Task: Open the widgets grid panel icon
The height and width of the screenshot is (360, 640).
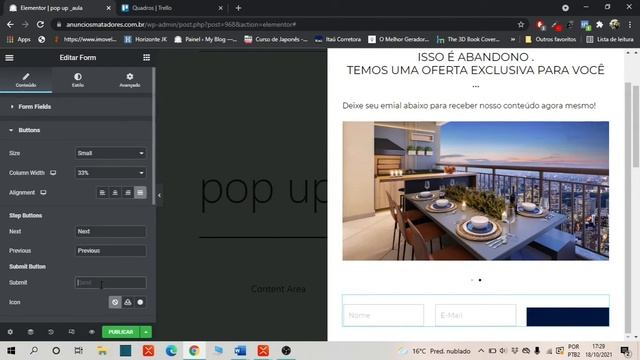Action: (x=147, y=58)
